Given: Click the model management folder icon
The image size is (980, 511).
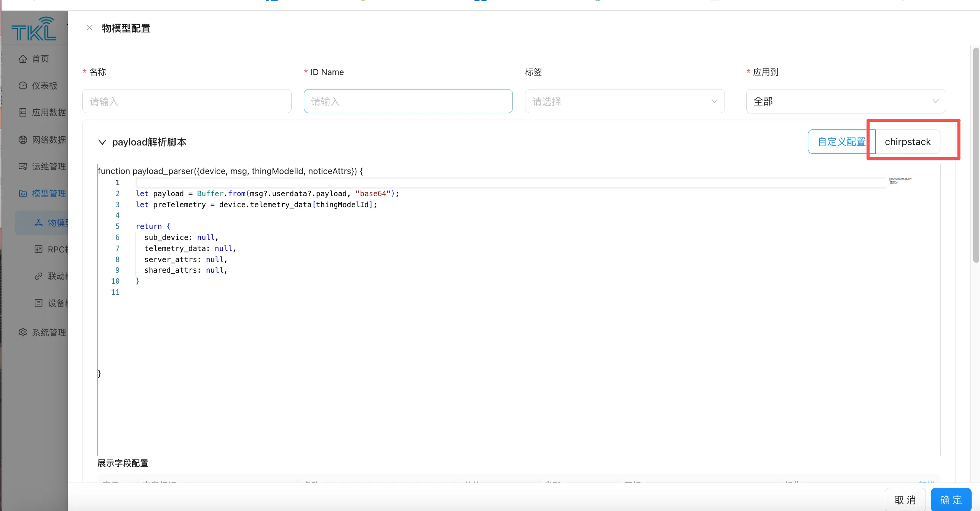Looking at the screenshot, I should 23,193.
